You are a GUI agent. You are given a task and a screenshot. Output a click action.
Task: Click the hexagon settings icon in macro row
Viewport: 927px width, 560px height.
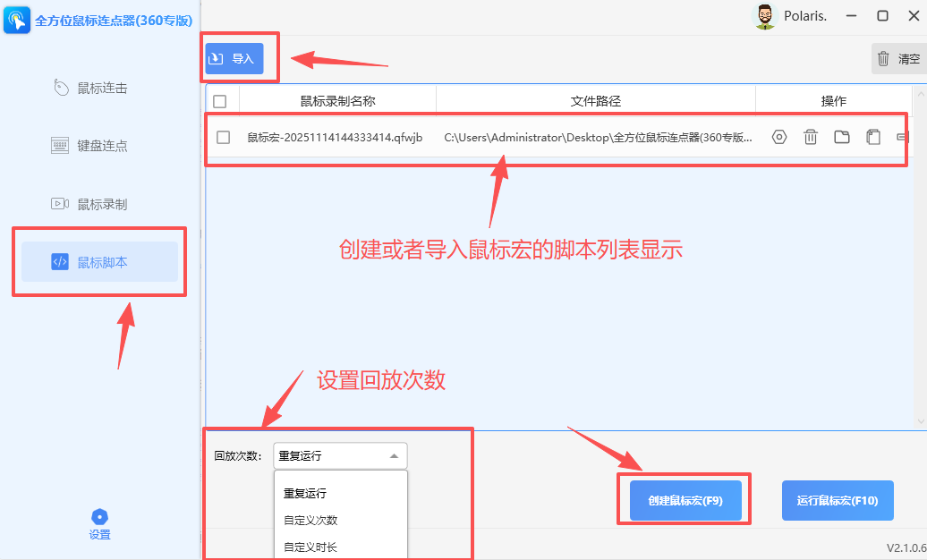tap(779, 137)
